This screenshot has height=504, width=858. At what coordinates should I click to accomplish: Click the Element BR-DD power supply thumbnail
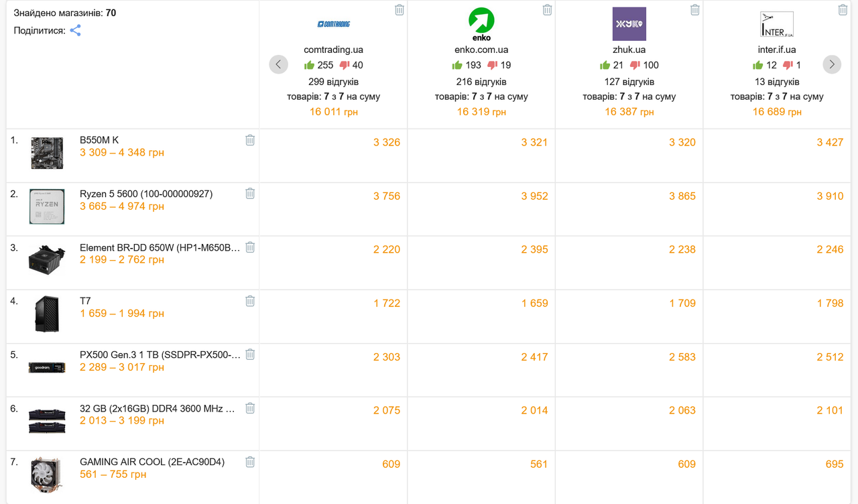pyautogui.click(x=47, y=260)
